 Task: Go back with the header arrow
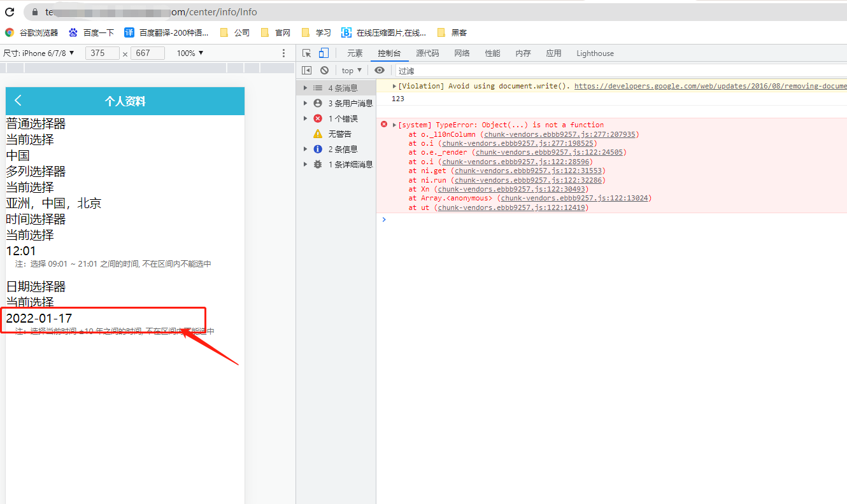click(18, 101)
